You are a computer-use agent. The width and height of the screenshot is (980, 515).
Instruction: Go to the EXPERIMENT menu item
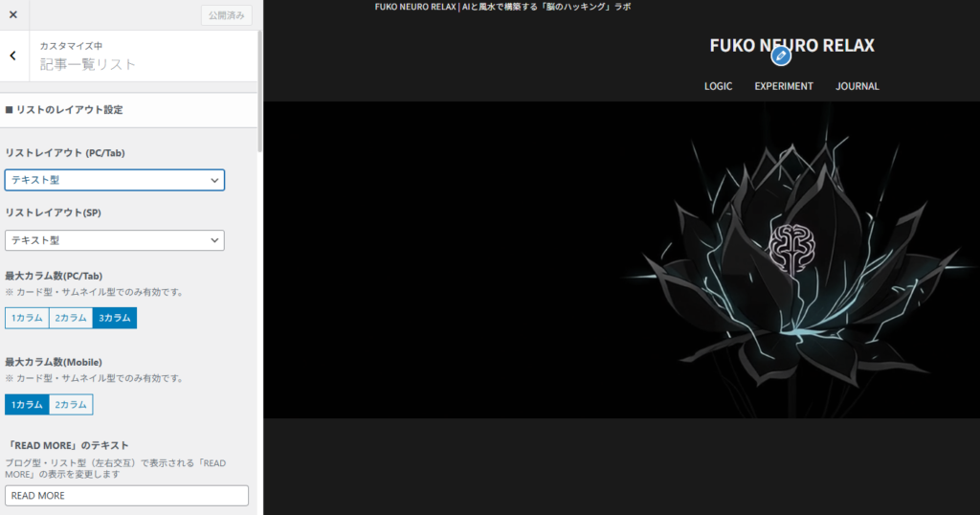(x=783, y=86)
